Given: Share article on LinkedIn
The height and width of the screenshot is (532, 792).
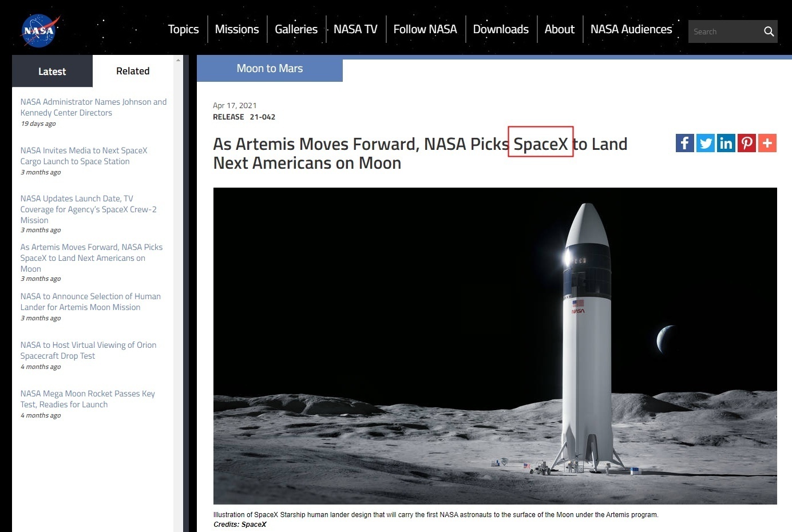Looking at the screenshot, I should click(x=726, y=143).
